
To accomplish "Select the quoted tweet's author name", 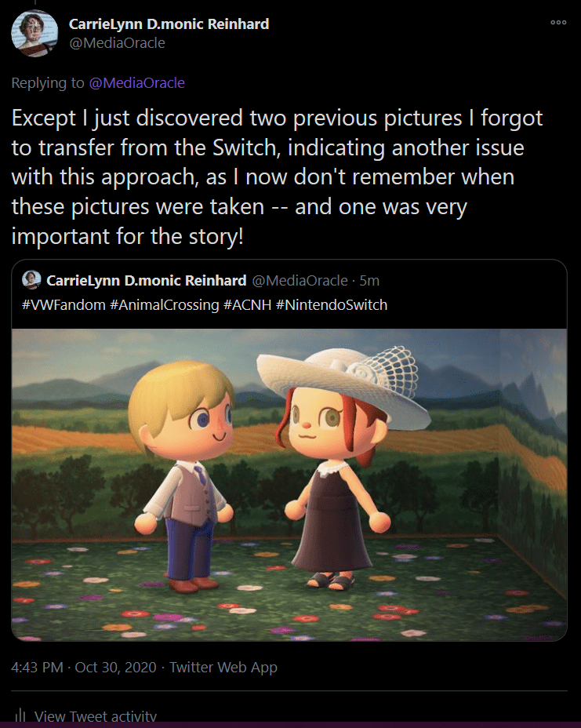I will [x=146, y=280].
